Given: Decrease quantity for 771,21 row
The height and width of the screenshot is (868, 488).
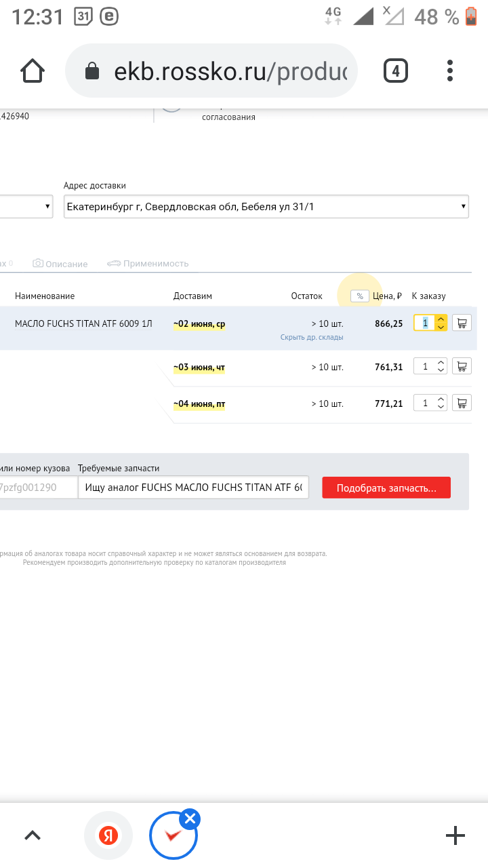Looking at the screenshot, I should pos(441,407).
